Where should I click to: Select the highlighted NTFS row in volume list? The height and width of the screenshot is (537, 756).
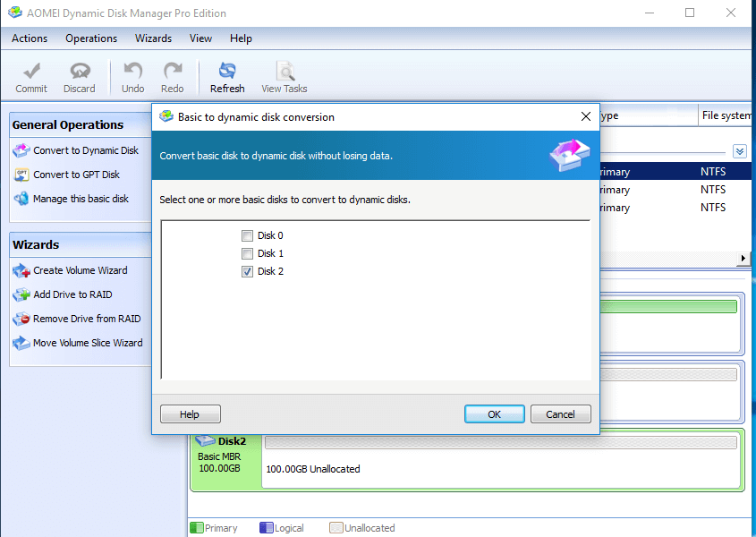(x=675, y=172)
